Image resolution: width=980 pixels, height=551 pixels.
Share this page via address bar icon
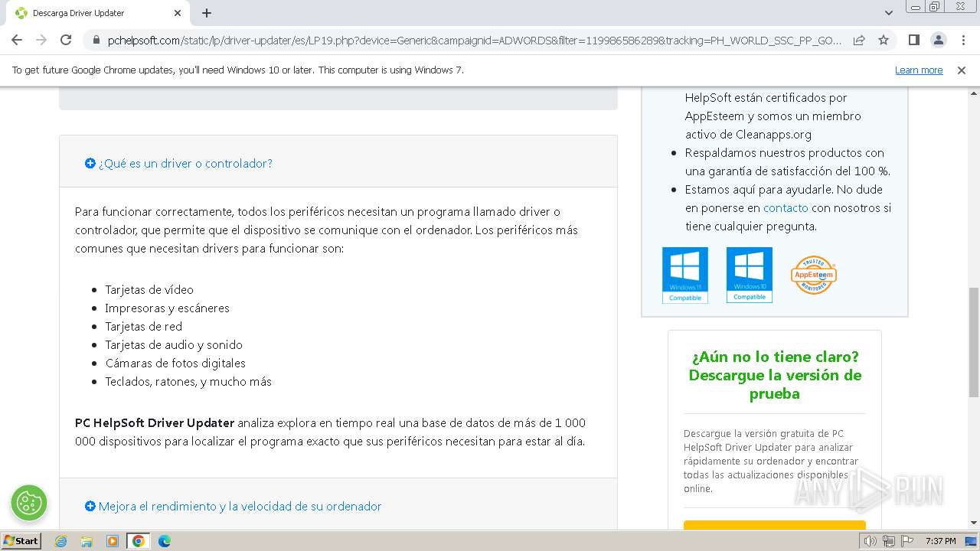pos(859,40)
